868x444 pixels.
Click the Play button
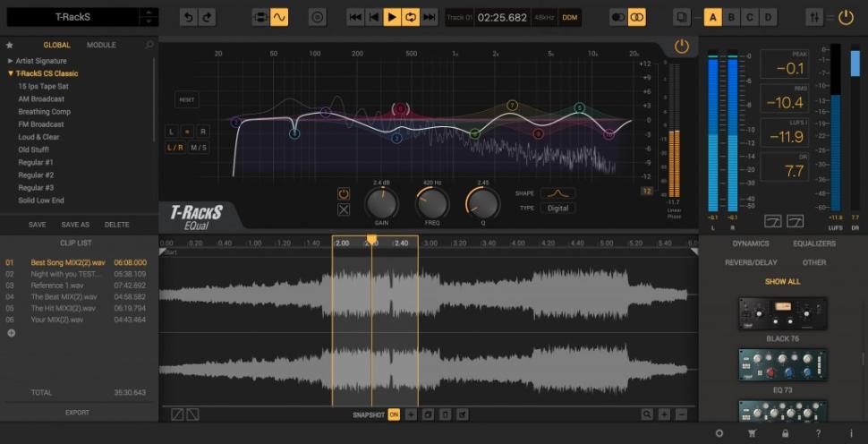pos(392,17)
